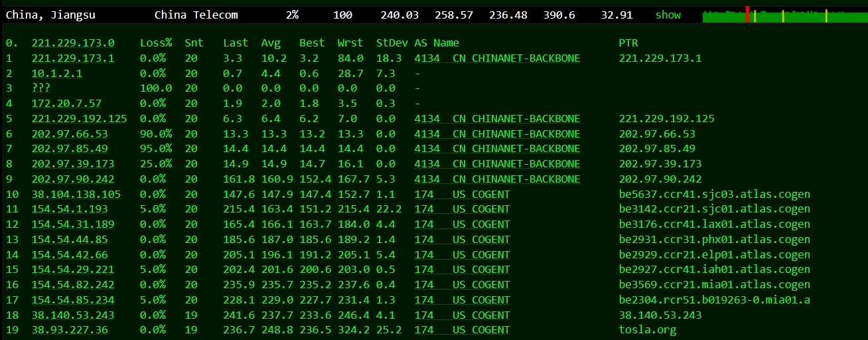The width and height of the screenshot is (868, 340).
Task: Select summary average value 258.57
Action: pyautogui.click(x=454, y=15)
